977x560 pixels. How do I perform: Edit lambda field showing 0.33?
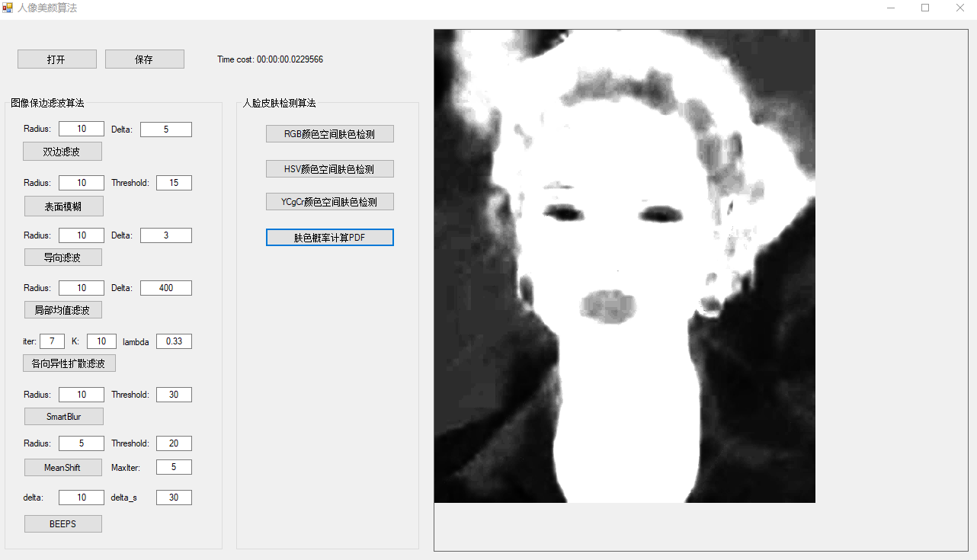pyautogui.click(x=174, y=341)
